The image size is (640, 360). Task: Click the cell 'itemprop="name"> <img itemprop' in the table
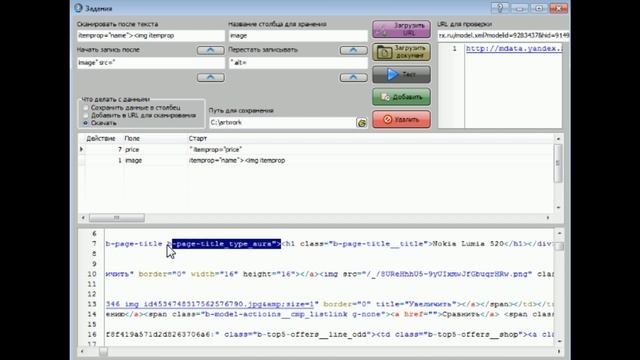[x=237, y=160]
